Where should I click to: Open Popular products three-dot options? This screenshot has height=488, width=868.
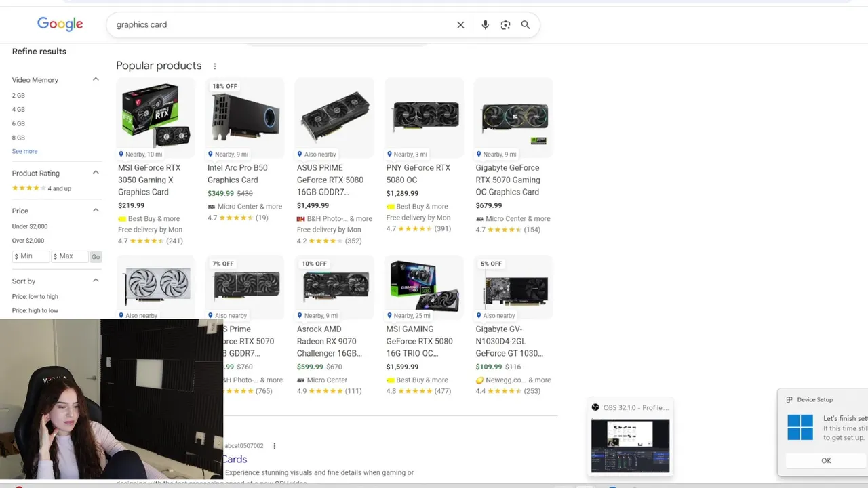[215, 66]
